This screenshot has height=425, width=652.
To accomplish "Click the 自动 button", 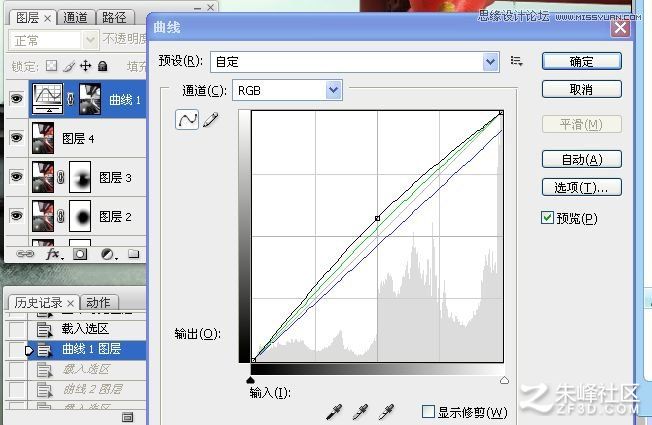I will (581, 159).
